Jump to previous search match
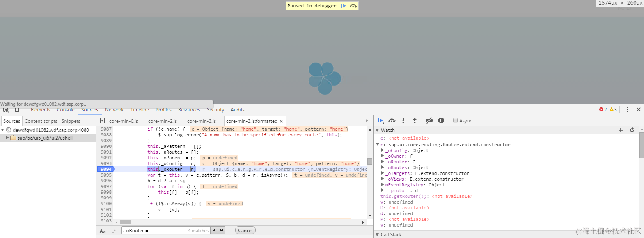The height and width of the screenshot is (238, 644). tap(214, 231)
